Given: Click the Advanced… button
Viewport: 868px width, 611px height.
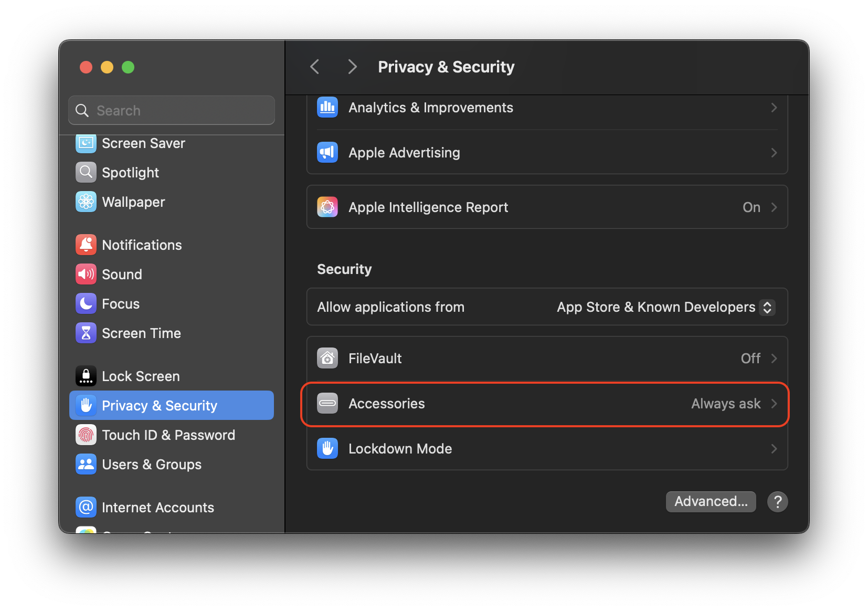Looking at the screenshot, I should coord(711,502).
